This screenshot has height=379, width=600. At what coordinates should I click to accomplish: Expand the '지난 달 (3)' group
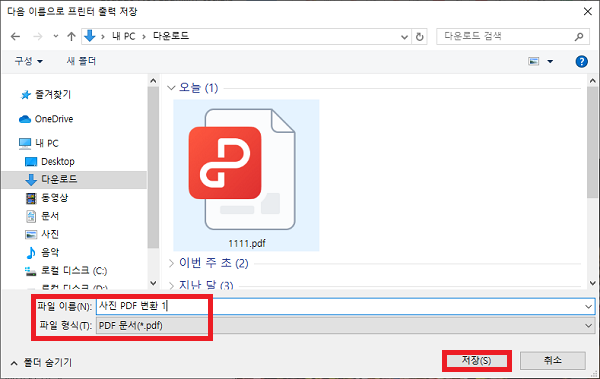pos(171,285)
